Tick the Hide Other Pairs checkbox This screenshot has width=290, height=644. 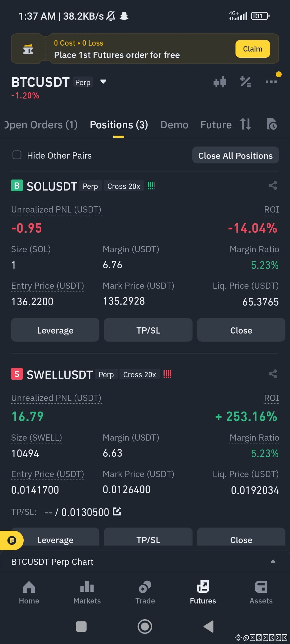pyautogui.click(x=17, y=155)
